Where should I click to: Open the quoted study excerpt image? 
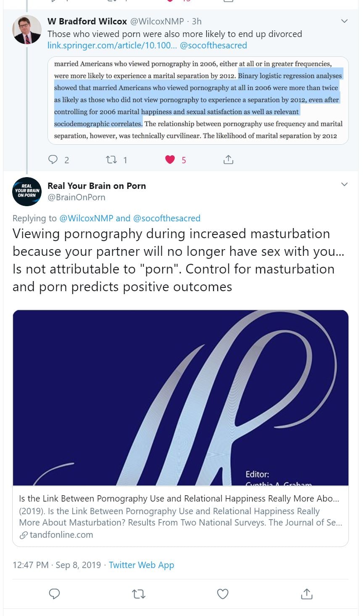[x=198, y=100]
